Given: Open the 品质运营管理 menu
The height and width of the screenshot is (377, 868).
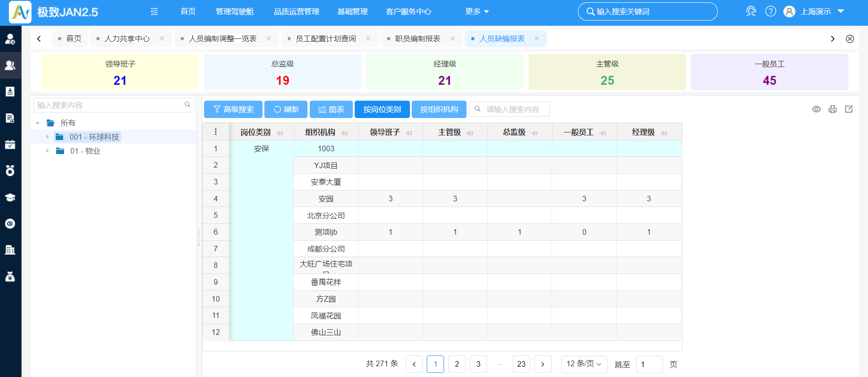Looking at the screenshot, I should (x=296, y=11).
